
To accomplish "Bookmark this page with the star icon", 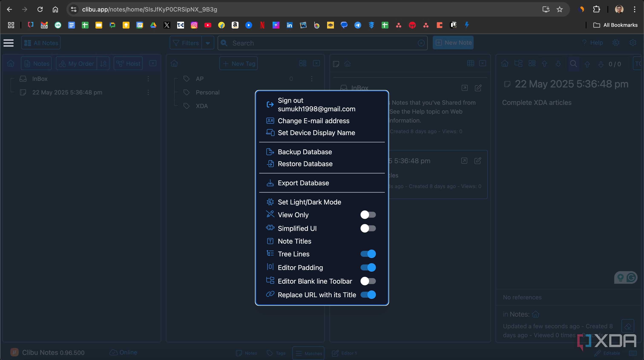I will coord(559,10).
